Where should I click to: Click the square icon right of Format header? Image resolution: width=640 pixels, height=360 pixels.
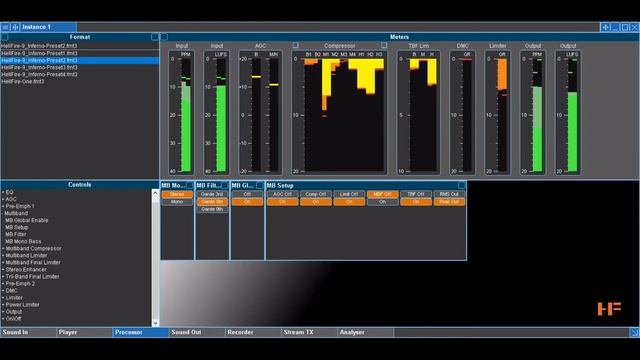(x=155, y=37)
